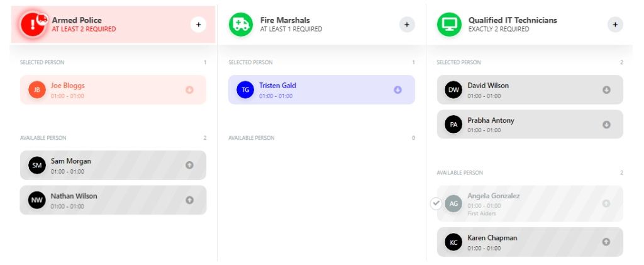Deselect Joe Bloggs with down arrow
The width and height of the screenshot is (644, 265).
pos(189,90)
